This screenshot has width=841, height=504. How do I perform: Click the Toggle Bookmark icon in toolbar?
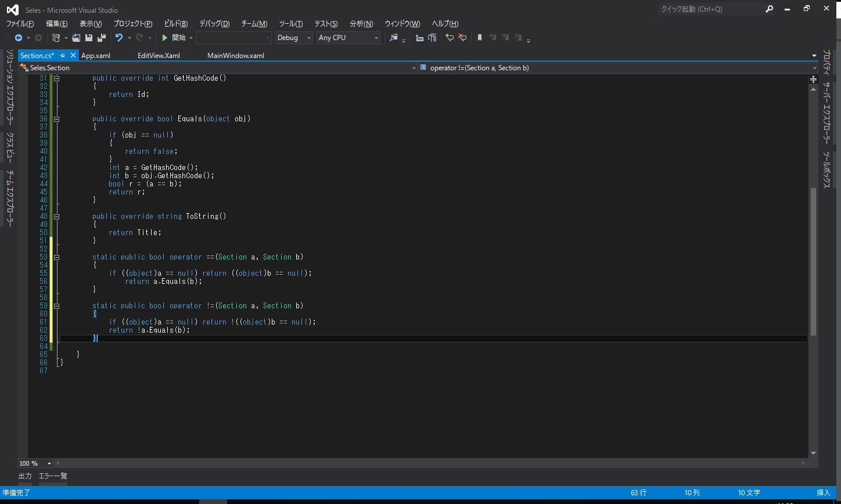coord(479,38)
